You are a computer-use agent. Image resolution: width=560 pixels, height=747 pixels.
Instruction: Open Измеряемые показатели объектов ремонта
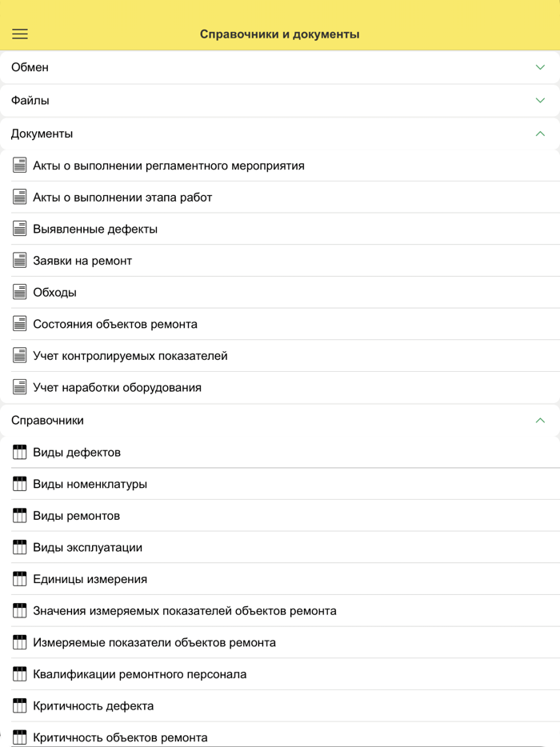pos(154,642)
